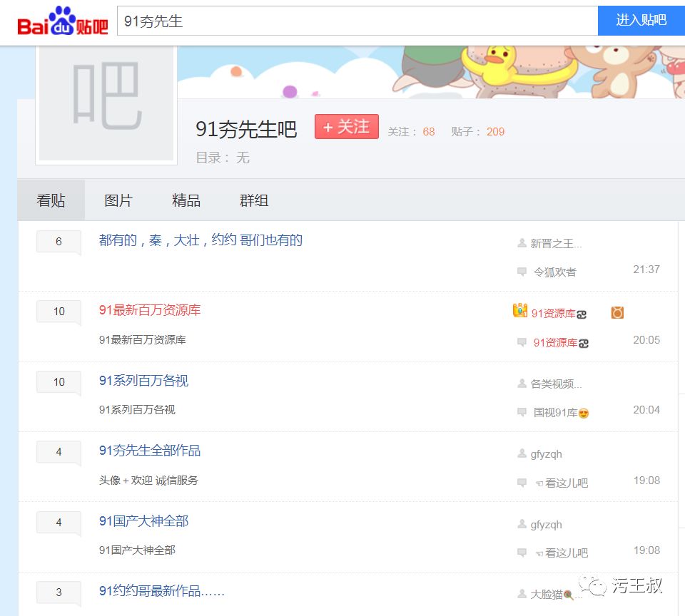Viewport: 685px width, 616px height.
Task: Open the post 91夯先生全部作品
Action: point(149,451)
